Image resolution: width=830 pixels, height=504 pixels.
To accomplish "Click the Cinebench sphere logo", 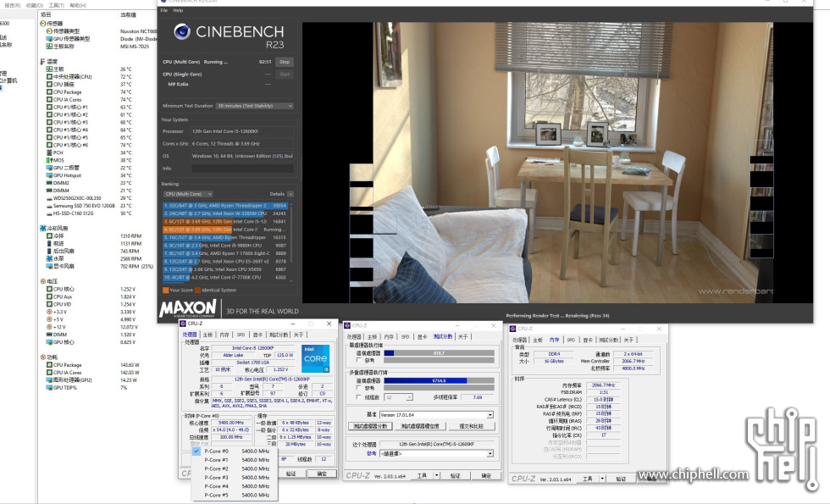I will click(x=182, y=32).
